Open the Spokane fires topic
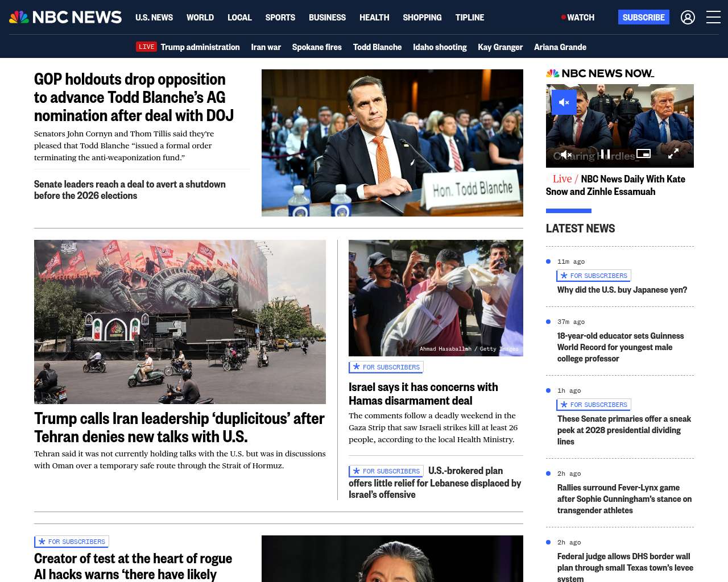 point(317,47)
